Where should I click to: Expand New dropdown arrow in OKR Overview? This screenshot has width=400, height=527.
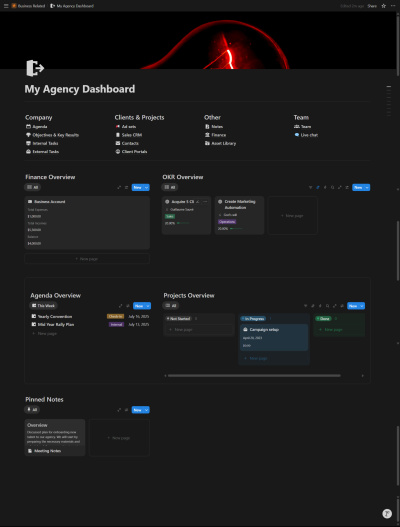(367, 188)
